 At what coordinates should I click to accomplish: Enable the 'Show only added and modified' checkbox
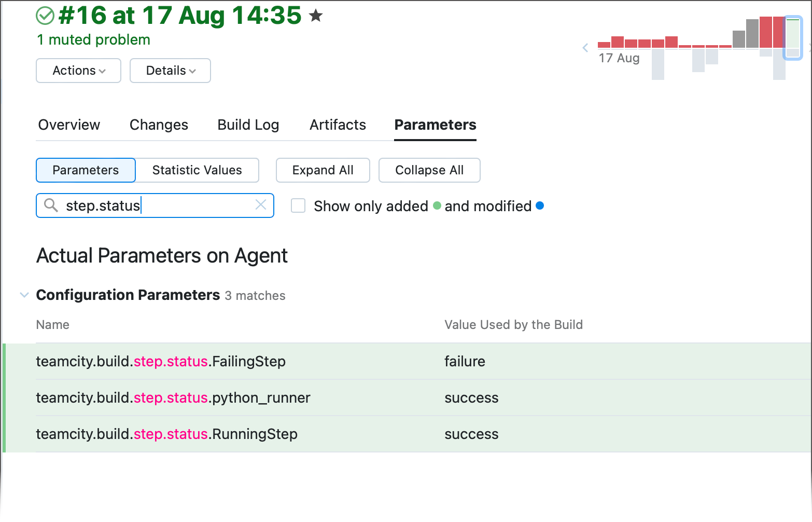point(298,206)
